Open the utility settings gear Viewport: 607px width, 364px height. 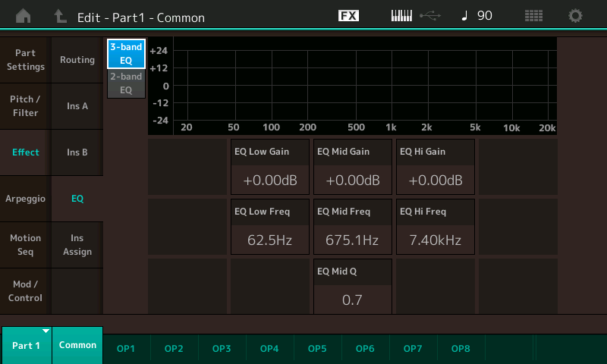(576, 16)
